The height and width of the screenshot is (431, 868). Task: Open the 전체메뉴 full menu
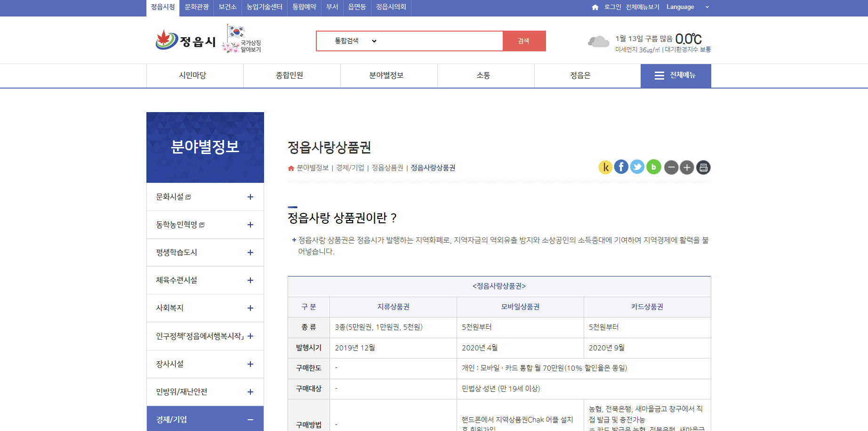pyautogui.click(x=676, y=75)
